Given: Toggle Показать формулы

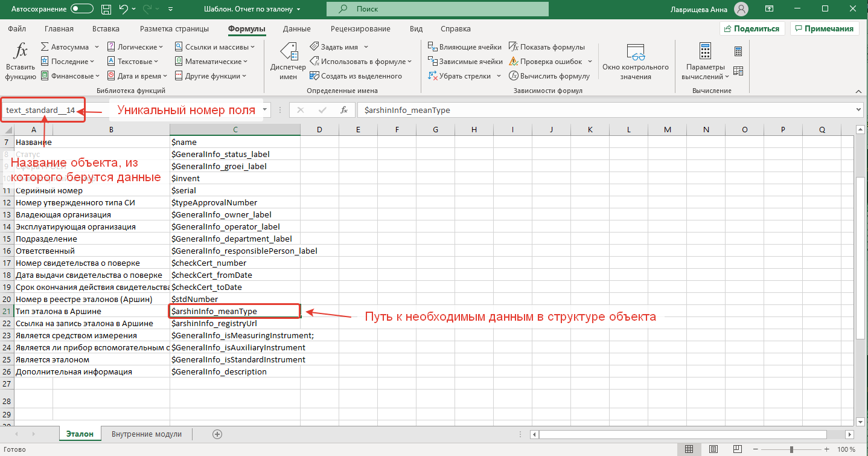Looking at the screenshot, I should point(547,47).
